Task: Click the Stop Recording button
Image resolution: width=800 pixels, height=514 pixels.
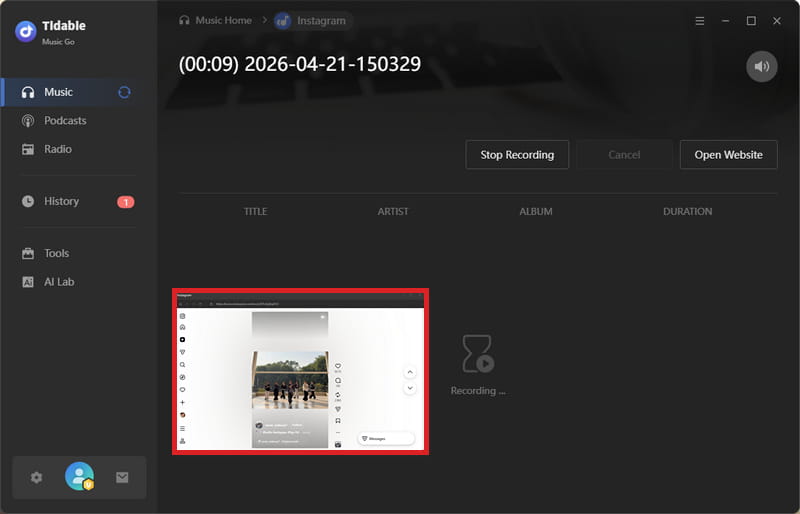Action: (517, 155)
